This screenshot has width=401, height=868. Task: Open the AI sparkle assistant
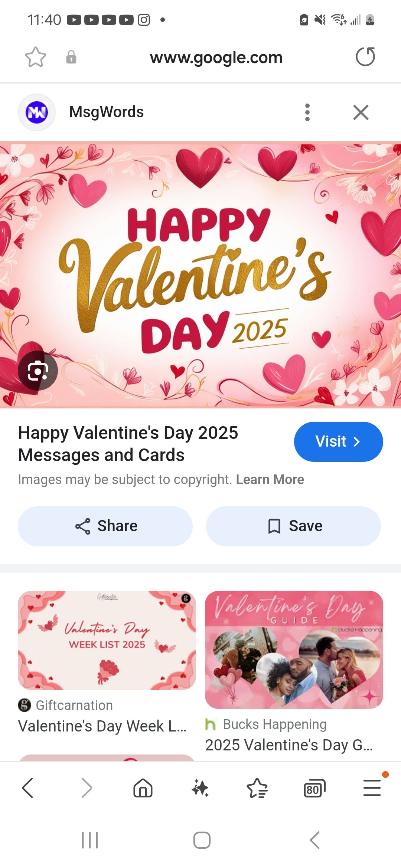[x=200, y=788]
